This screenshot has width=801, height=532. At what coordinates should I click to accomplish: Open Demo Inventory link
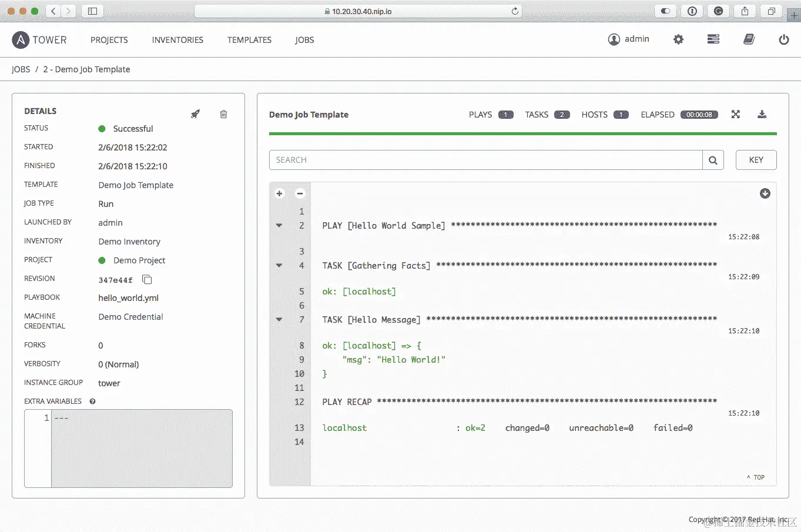click(x=129, y=242)
